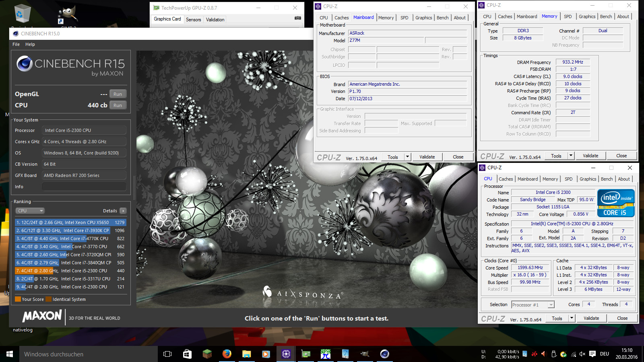Select SPD tab in Mainboard CPU-Z window
644x362 pixels.
(x=404, y=18)
